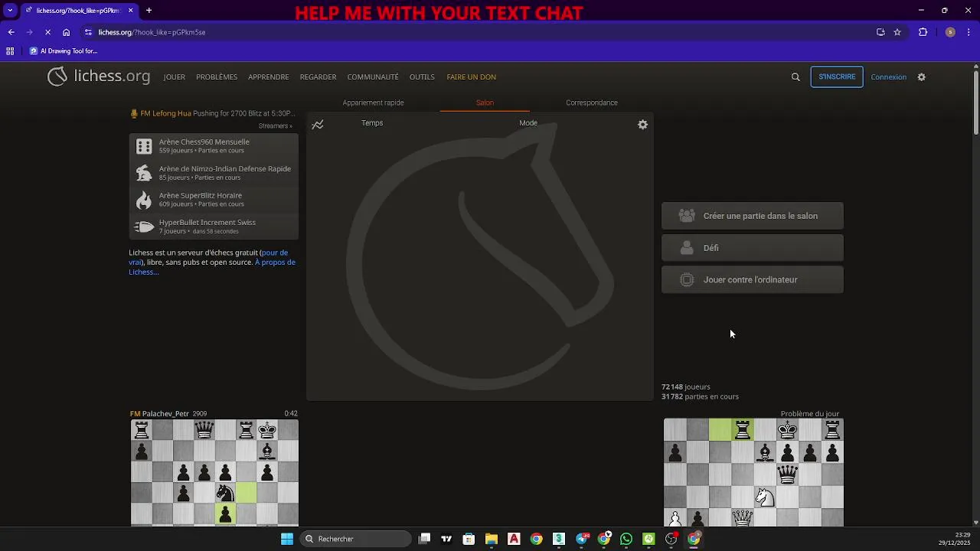Viewport: 980px width, 551px height.
Task: Click the install app icon in address bar
Action: [880, 32]
